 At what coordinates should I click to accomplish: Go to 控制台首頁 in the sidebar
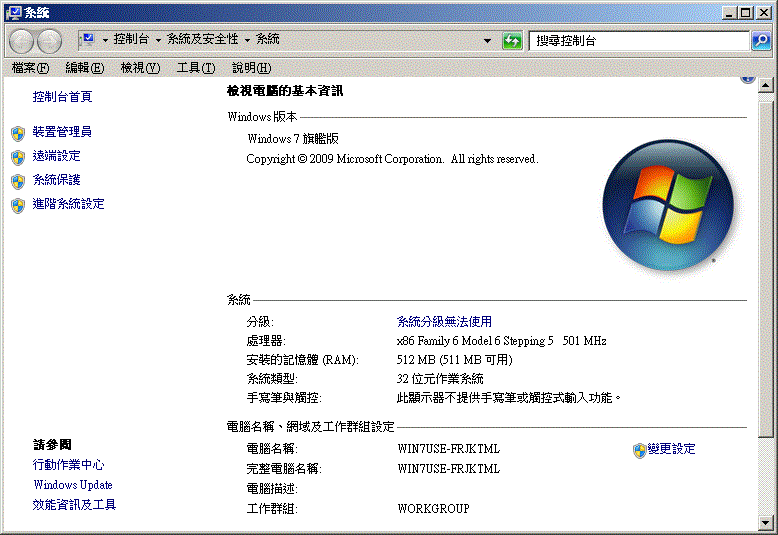tap(62, 97)
